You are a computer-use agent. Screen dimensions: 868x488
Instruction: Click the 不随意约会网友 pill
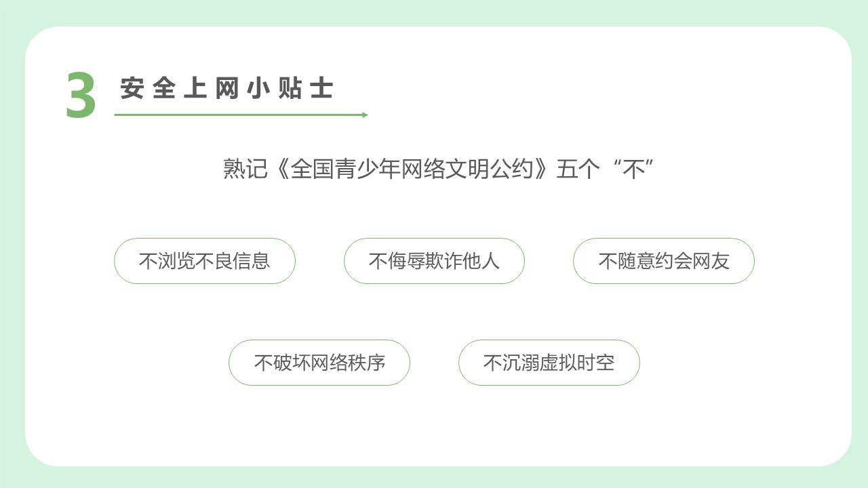click(x=664, y=261)
